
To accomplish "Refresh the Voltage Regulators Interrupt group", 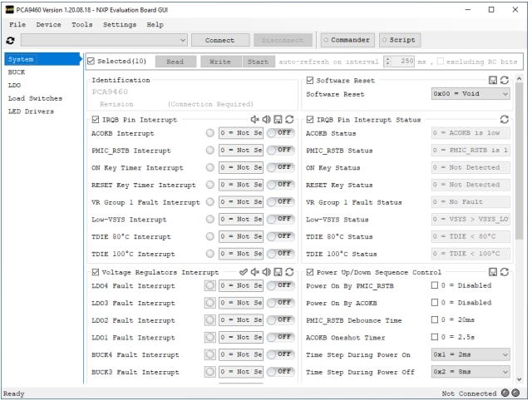I will tap(288, 272).
